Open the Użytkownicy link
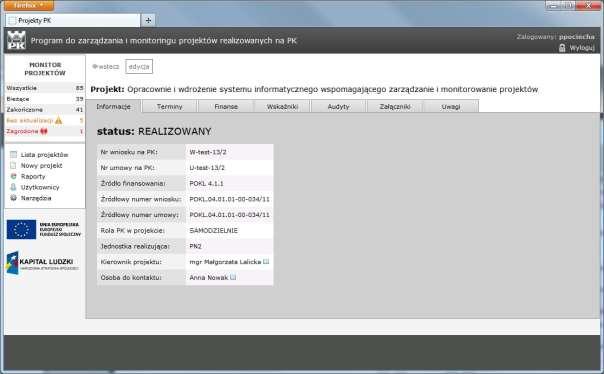The image size is (604, 374). (x=40, y=187)
